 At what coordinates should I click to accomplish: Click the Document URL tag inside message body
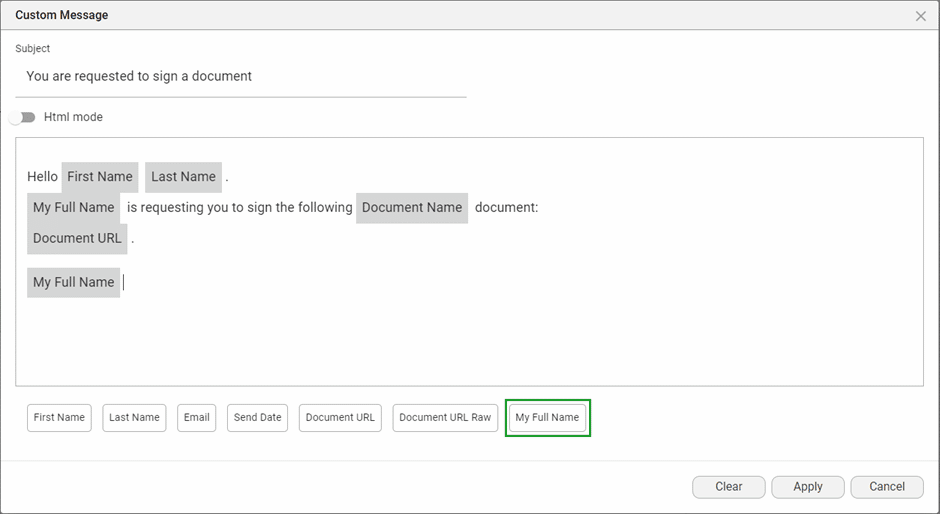(77, 239)
